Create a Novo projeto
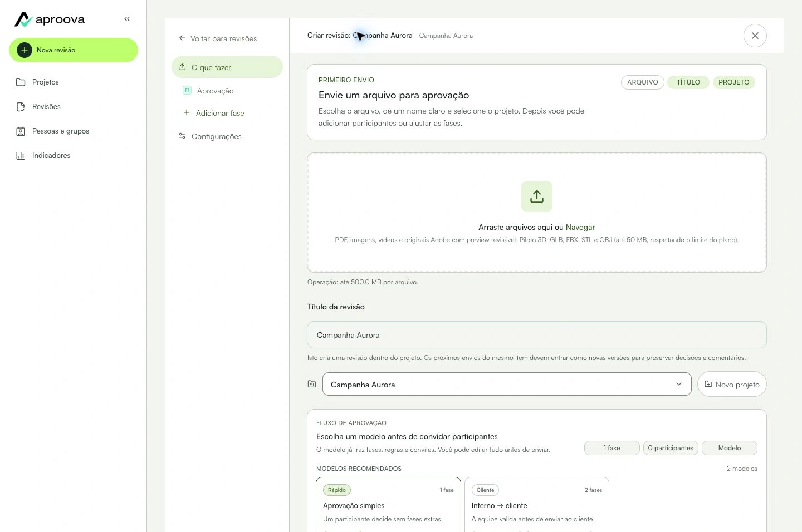The width and height of the screenshot is (802, 532). click(732, 384)
